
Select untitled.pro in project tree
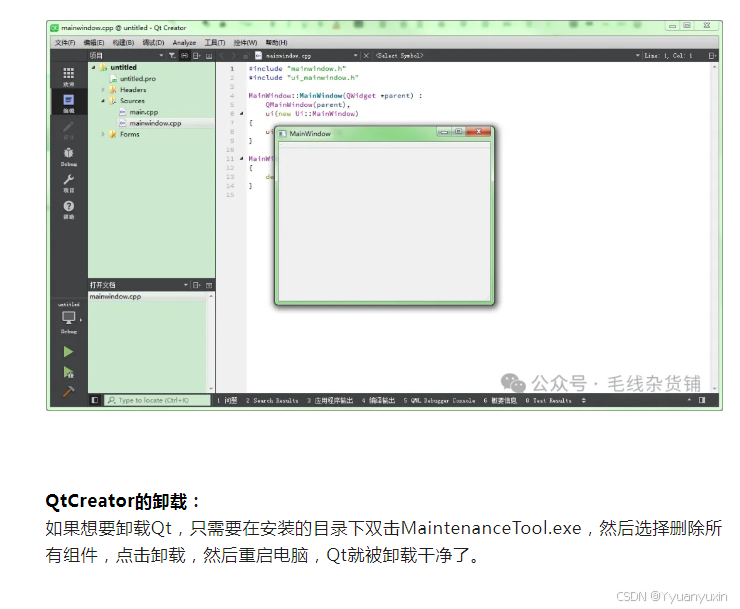click(x=137, y=79)
